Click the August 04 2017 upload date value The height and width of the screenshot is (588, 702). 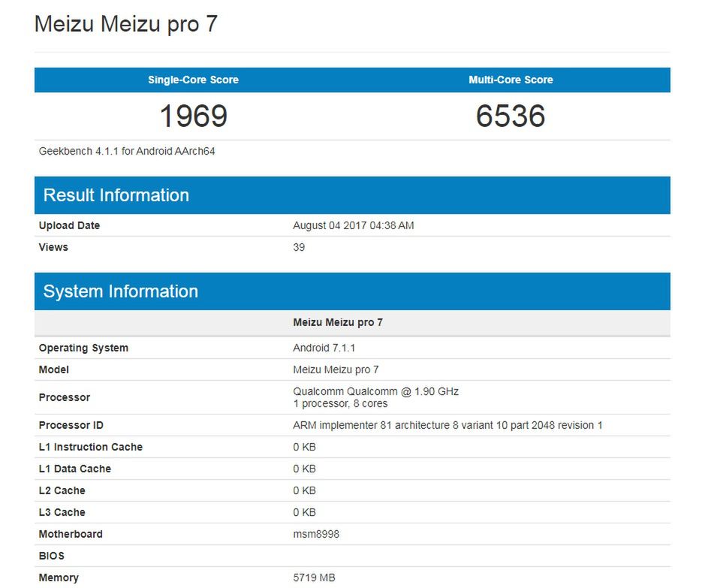pos(353,225)
